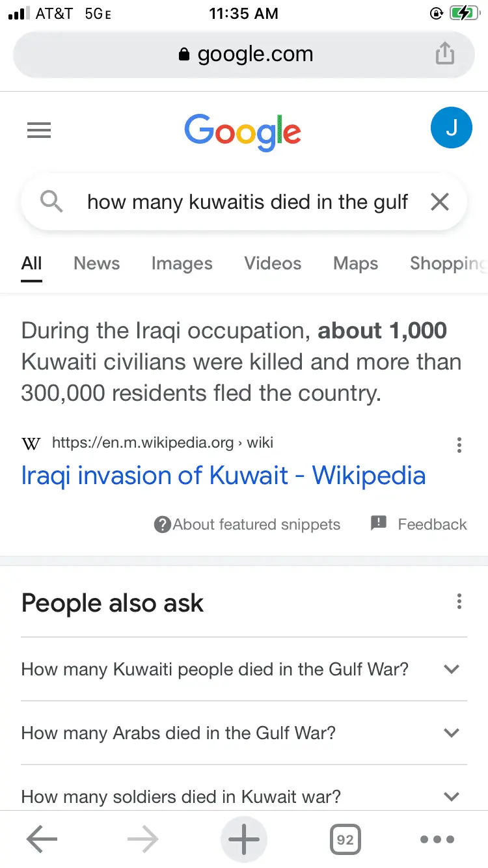Tap the share icon in address bar
Image resolution: width=488 pixels, height=868 pixels.
444,53
